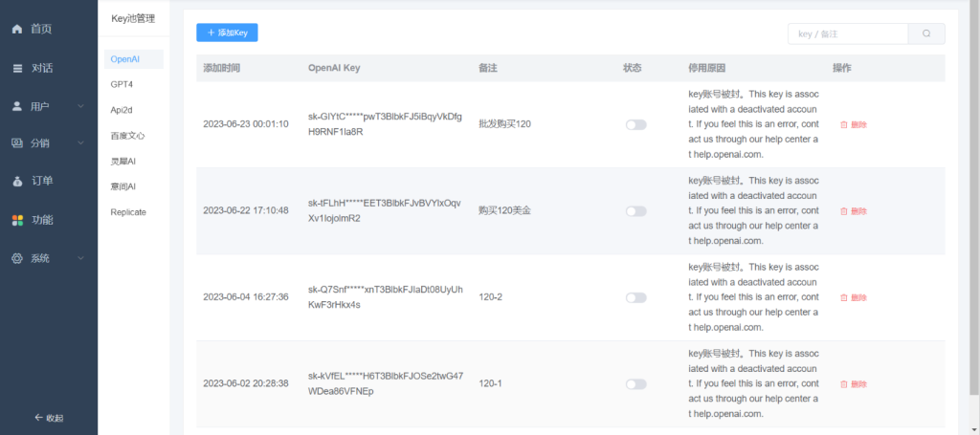This screenshot has height=435, width=980.
Task: Click the 收起 collapse arrow icon
Action: coord(38,417)
